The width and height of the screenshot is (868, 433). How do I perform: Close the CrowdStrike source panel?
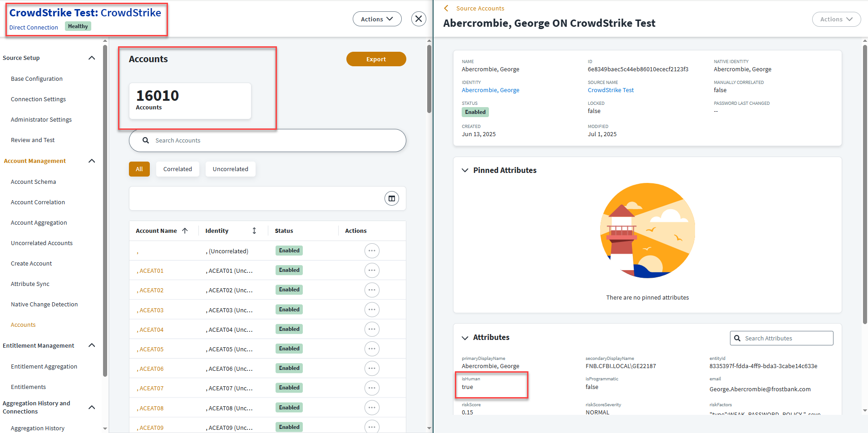click(419, 19)
